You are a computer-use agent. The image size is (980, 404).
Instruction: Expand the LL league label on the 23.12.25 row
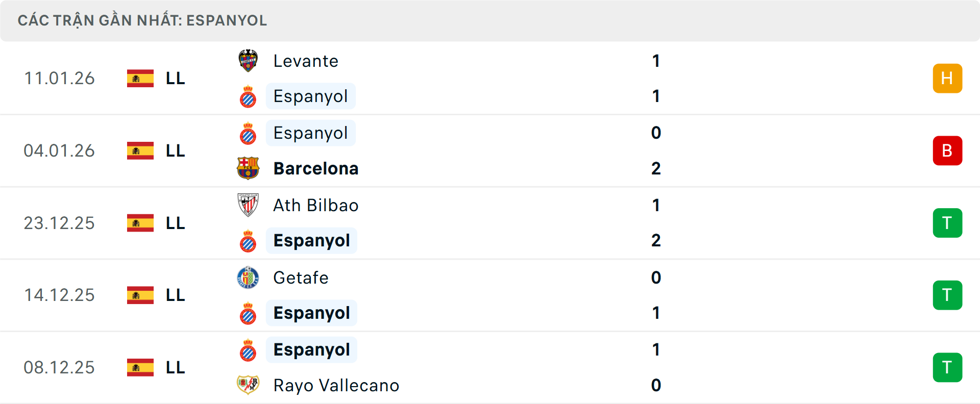[175, 223]
